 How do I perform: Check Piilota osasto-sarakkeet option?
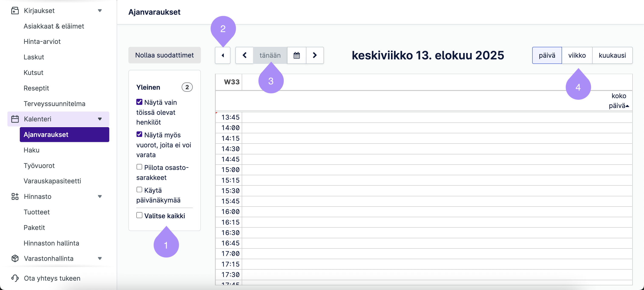(x=139, y=167)
